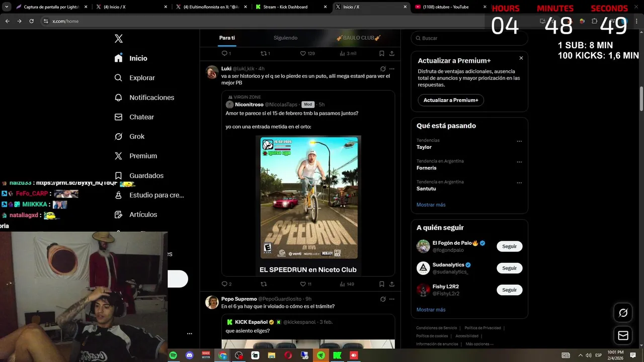The width and height of the screenshot is (644, 362).
Task: Click Mostrar más under trends
Action: 431,205
